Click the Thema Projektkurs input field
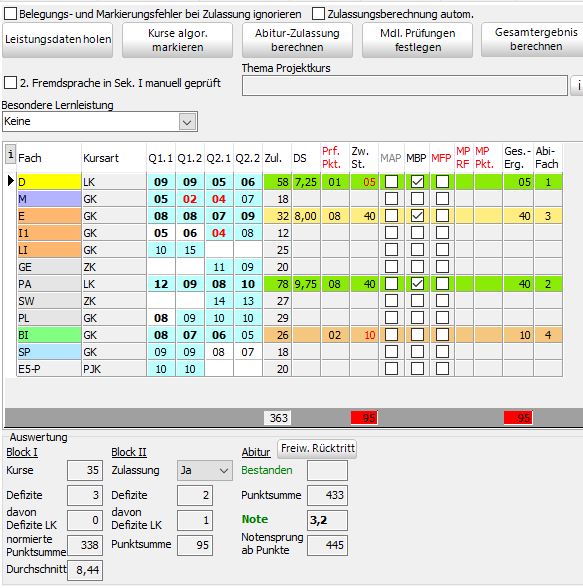This screenshot has height=588, width=583. (x=405, y=86)
